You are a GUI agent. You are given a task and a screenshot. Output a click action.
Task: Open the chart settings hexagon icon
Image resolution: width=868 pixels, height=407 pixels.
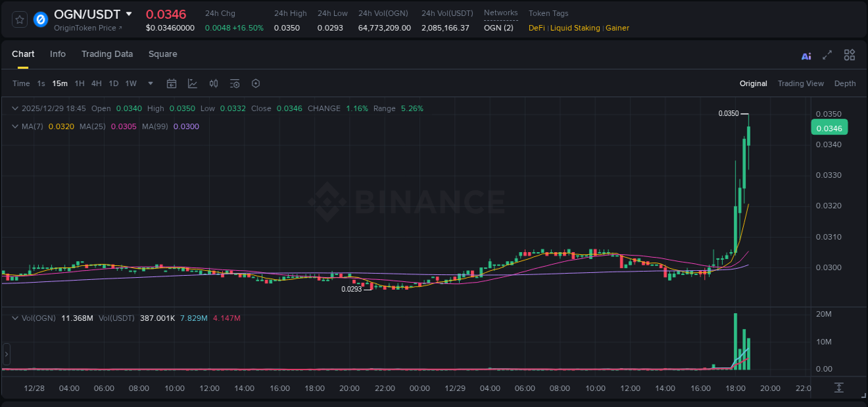[x=256, y=83]
